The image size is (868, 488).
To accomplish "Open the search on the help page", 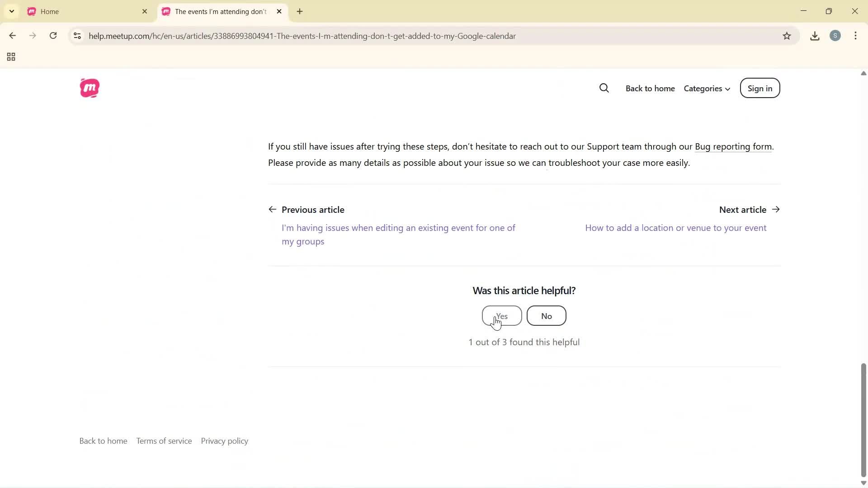I will pyautogui.click(x=604, y=88).
